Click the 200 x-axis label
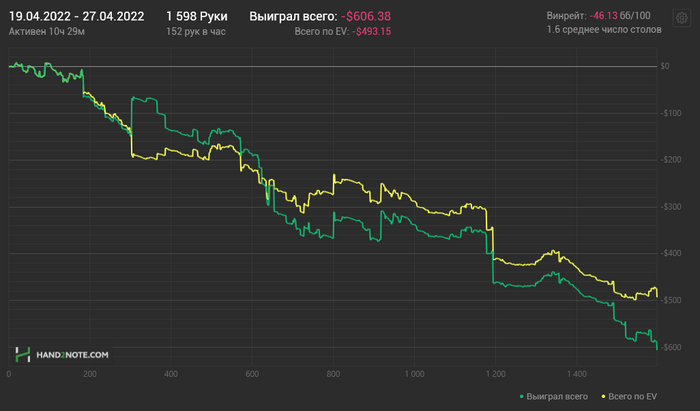700x411 pixels. (x=90, y=374)
